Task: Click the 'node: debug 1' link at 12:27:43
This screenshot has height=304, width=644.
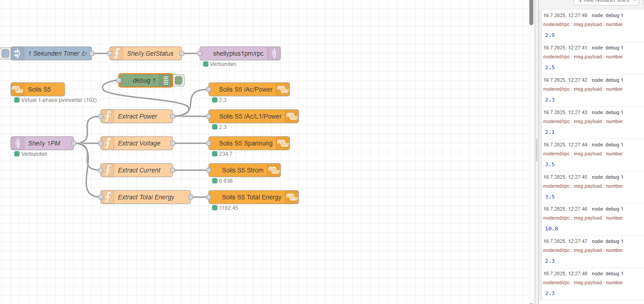Action: click(608, 112)
